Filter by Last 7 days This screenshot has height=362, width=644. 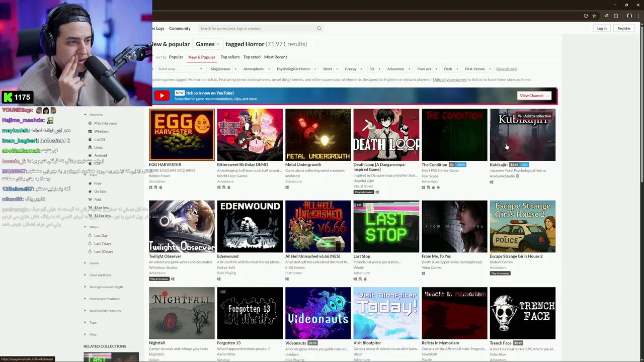click(x=103, y=243)
